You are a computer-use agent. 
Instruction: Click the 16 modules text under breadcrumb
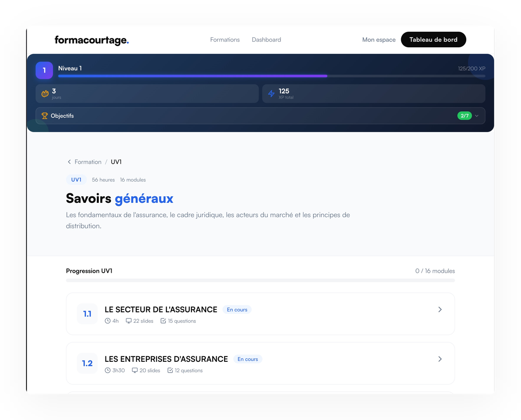click(x=133, y=180)
